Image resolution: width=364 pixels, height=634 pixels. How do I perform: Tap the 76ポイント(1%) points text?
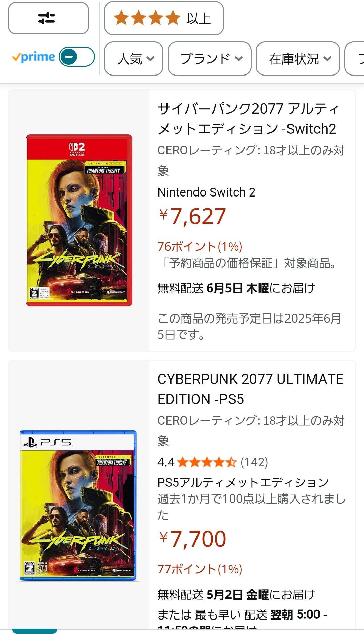200,247
